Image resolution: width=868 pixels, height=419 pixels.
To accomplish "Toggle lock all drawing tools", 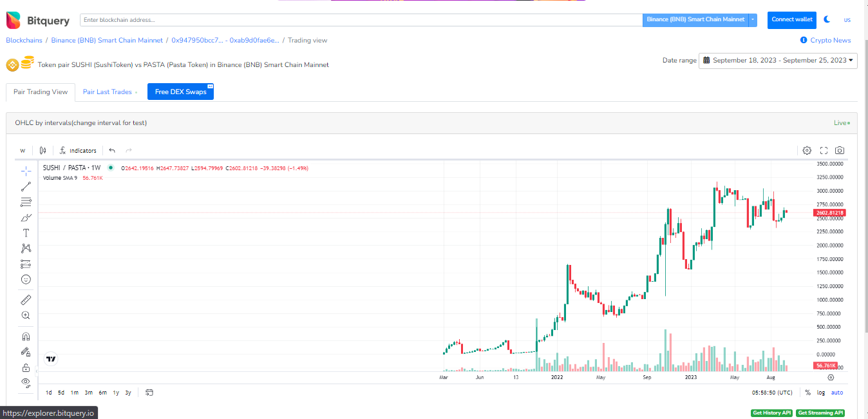I will pos(26,367).
